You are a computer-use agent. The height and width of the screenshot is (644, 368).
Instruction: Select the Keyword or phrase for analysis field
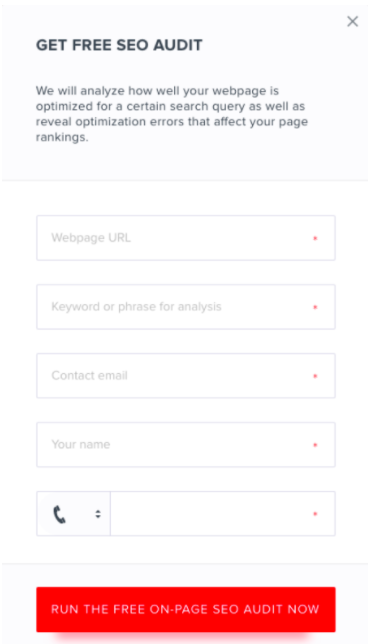tap(186, 307)
